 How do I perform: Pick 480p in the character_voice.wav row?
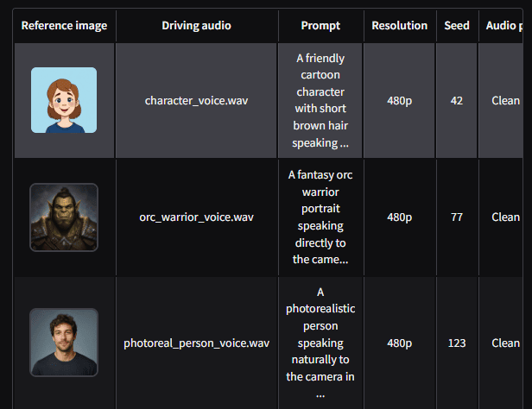399,101
